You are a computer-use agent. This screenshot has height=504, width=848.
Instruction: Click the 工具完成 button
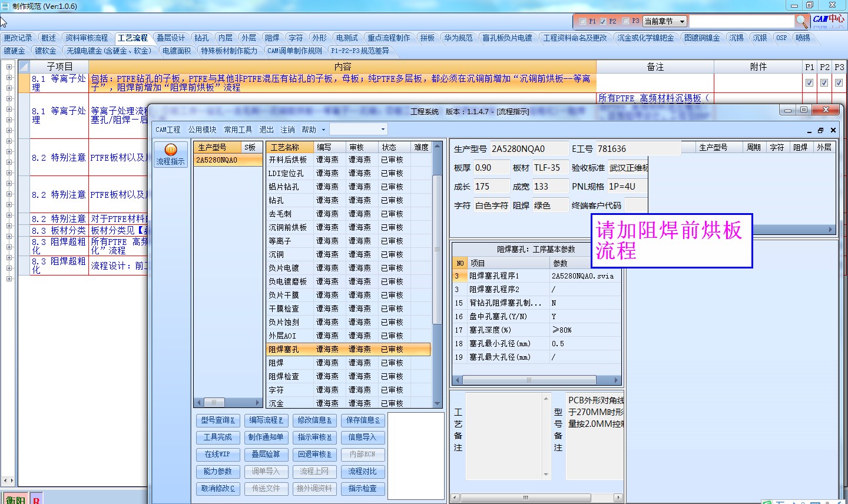coord(218,437)
